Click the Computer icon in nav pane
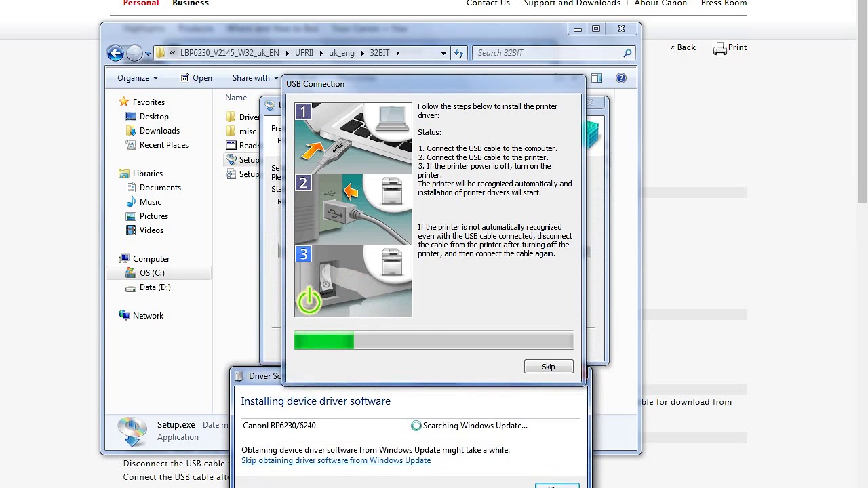 pyautogui.click(x=123, y=259)
